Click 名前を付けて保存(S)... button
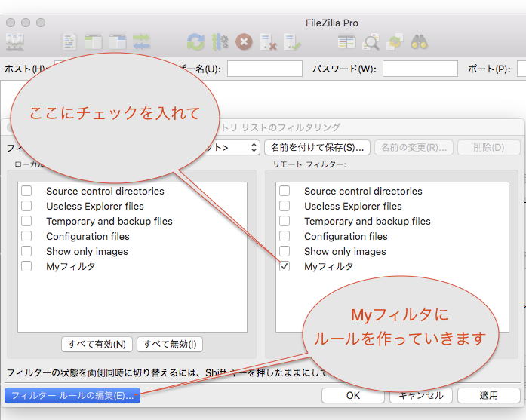The image size is (526, 420). click(317, 148)
